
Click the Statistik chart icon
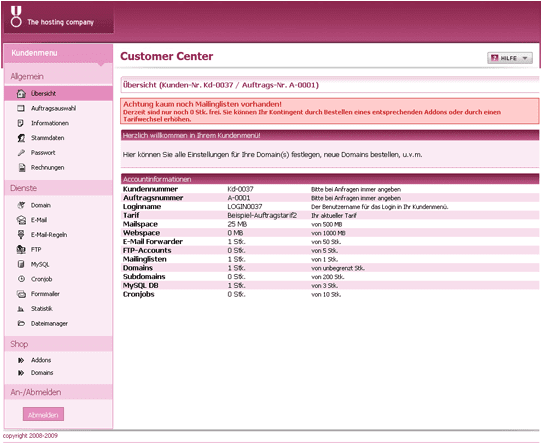point(21,309)
